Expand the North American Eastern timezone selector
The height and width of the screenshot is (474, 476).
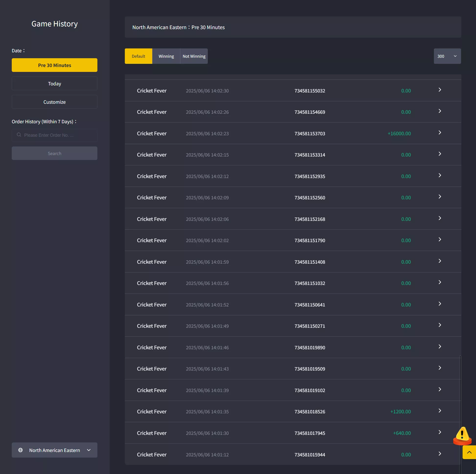coord(54,450)
